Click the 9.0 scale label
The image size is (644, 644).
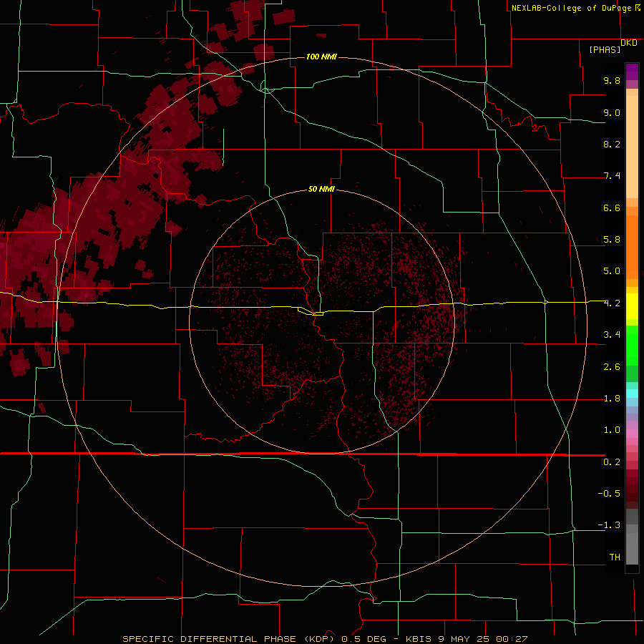612,112
